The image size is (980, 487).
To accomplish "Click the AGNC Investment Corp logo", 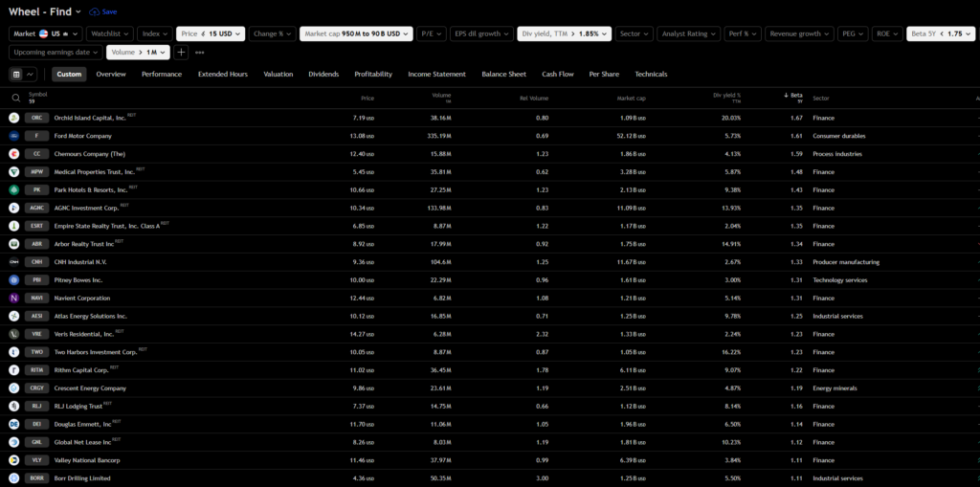I will [x=13, y=209].
